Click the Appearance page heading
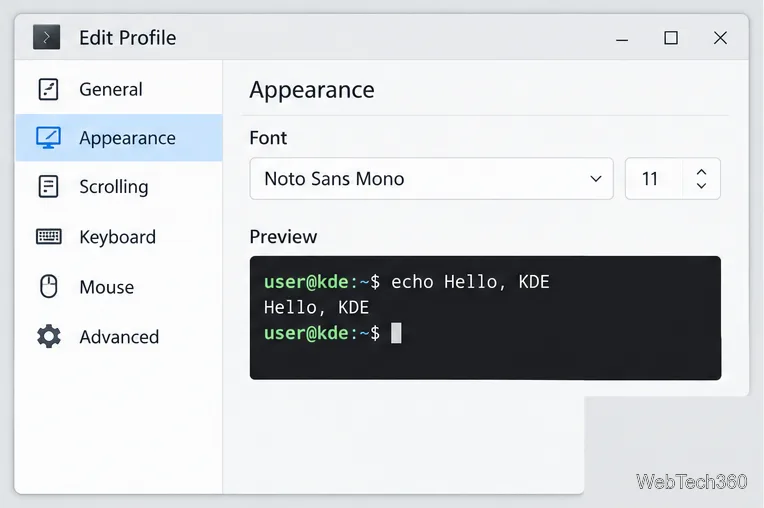The height and width of the screenshot is (508, 764). [312, 90]
